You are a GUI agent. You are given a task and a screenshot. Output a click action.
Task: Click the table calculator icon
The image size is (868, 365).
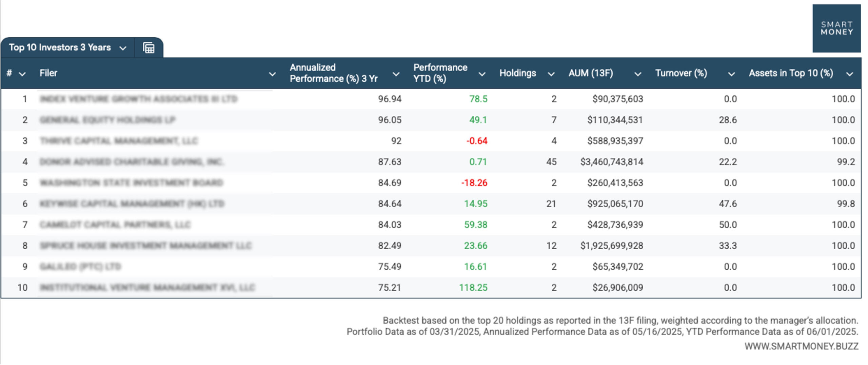tap(149, 48)
